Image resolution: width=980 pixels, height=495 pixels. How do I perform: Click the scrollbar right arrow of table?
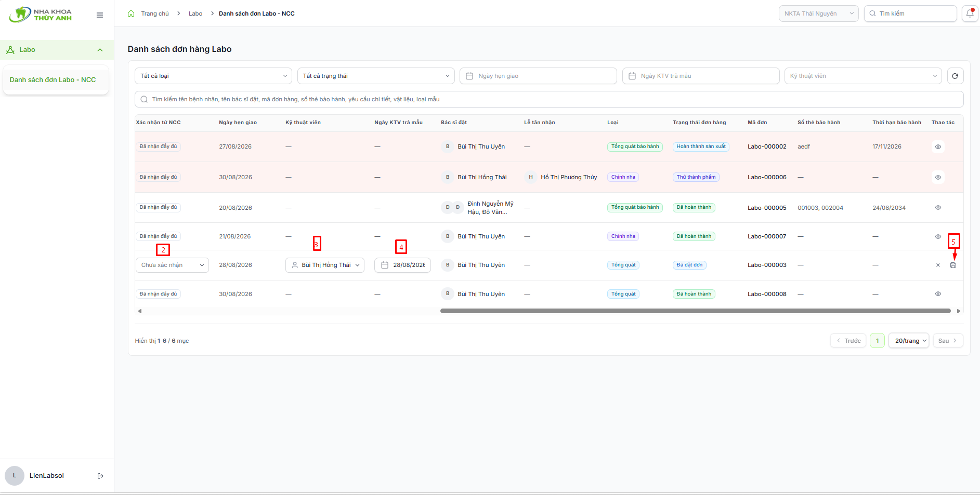tap(959, 311)
